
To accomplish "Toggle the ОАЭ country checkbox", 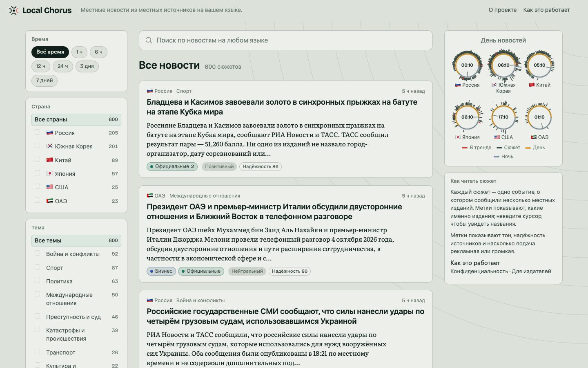I will [x=38, y=200].
